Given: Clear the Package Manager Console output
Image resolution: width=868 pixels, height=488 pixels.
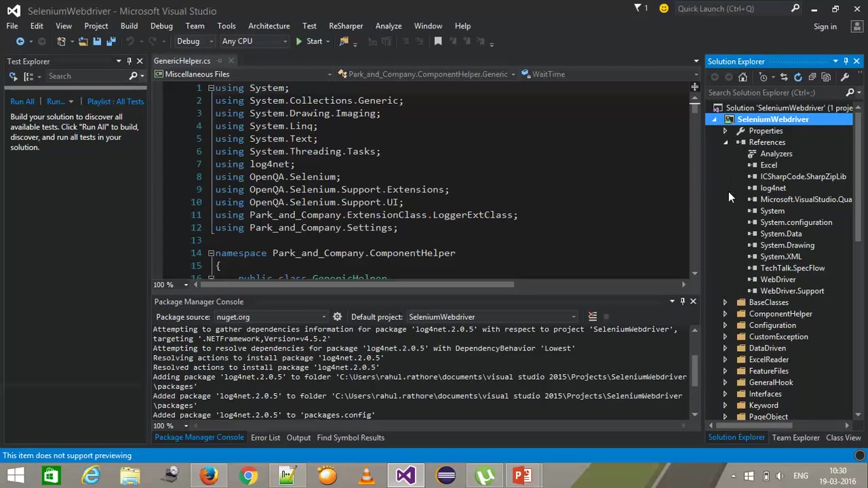Looking at the screenshot, I should click(593, 317).
